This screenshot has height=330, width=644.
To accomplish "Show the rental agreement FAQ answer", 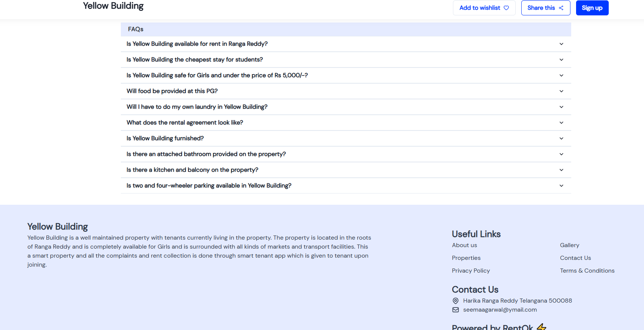I will click(x=561, y=123).
